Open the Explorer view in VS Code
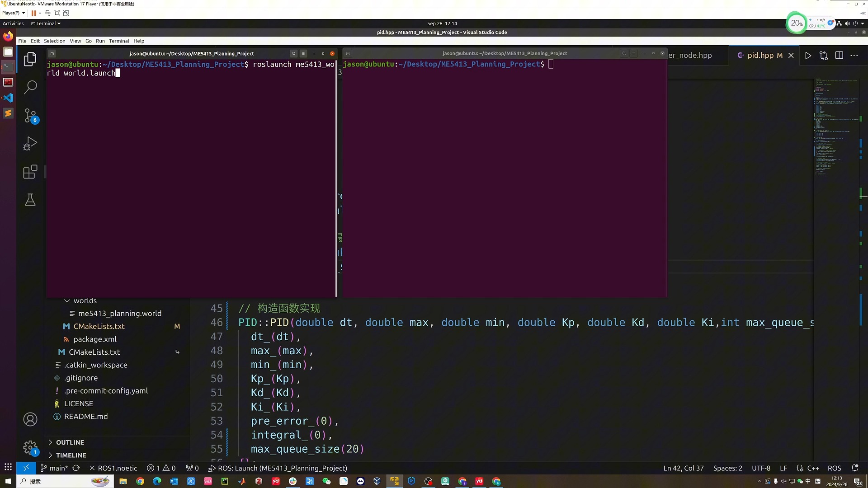868x488 pixels. (30, 59)
